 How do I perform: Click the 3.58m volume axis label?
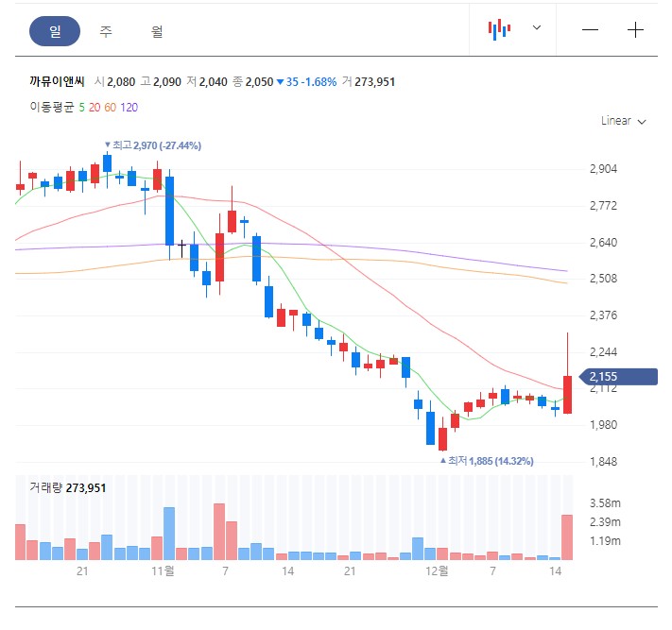coord(605,503)
